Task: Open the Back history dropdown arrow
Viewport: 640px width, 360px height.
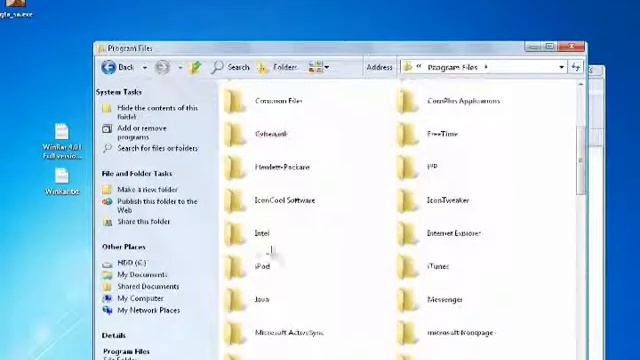Action: [x=145, y=67]
